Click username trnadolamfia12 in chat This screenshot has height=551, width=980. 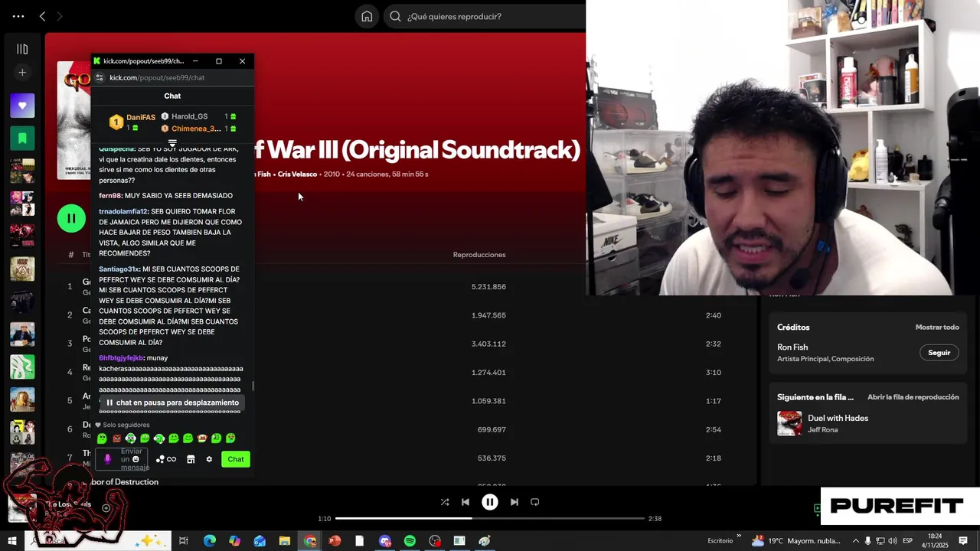(122, 211)
